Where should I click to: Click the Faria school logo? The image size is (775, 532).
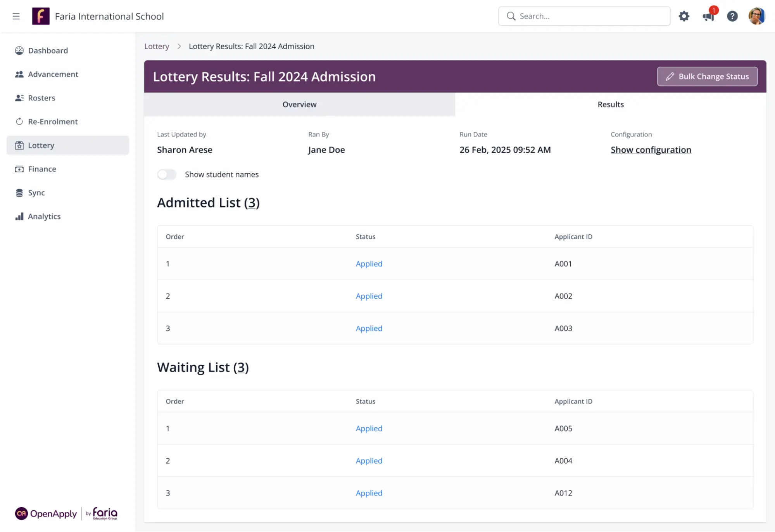(x=41, y=16)
